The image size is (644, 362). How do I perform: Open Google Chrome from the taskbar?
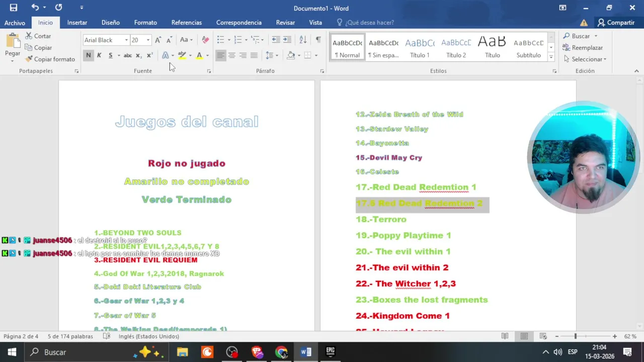tap(281, 352)
